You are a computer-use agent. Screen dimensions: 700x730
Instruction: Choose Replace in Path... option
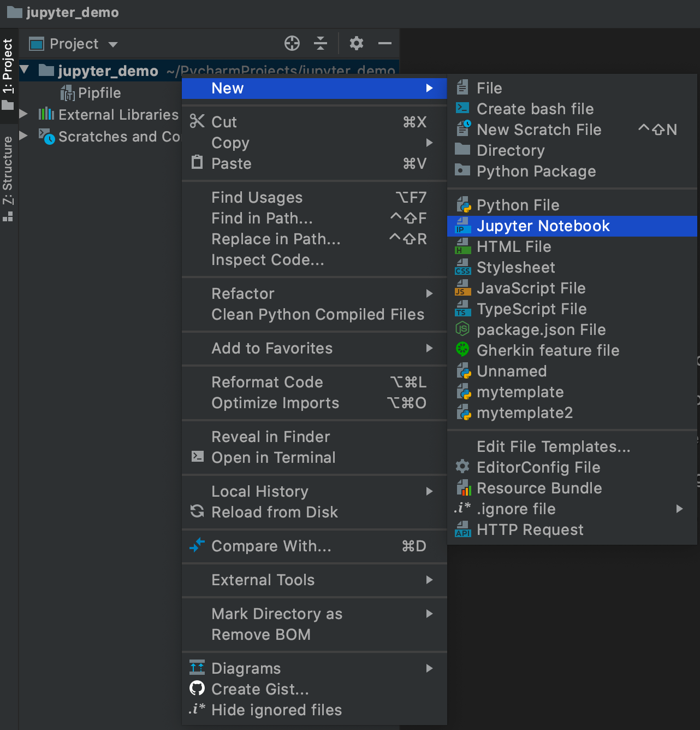315,239
